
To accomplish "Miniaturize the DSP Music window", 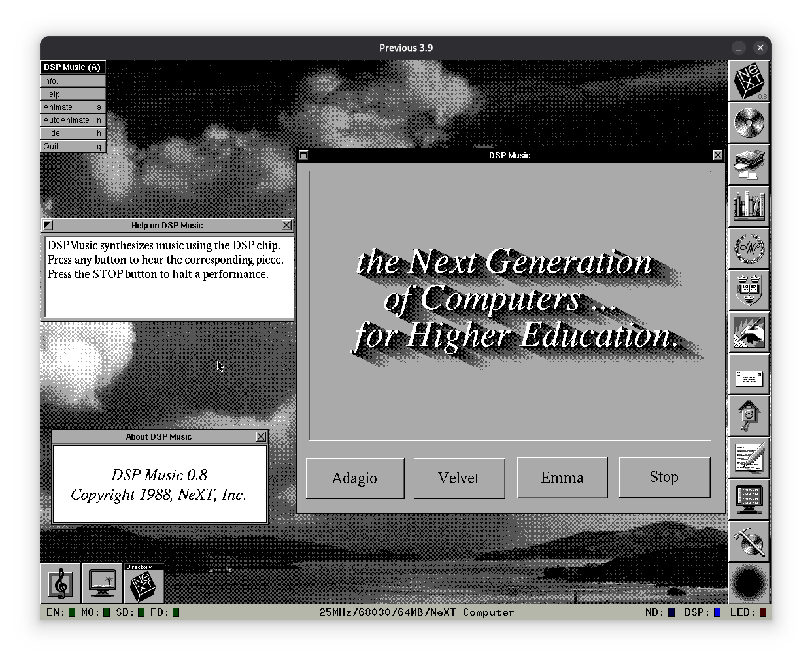I will point(303,155).
